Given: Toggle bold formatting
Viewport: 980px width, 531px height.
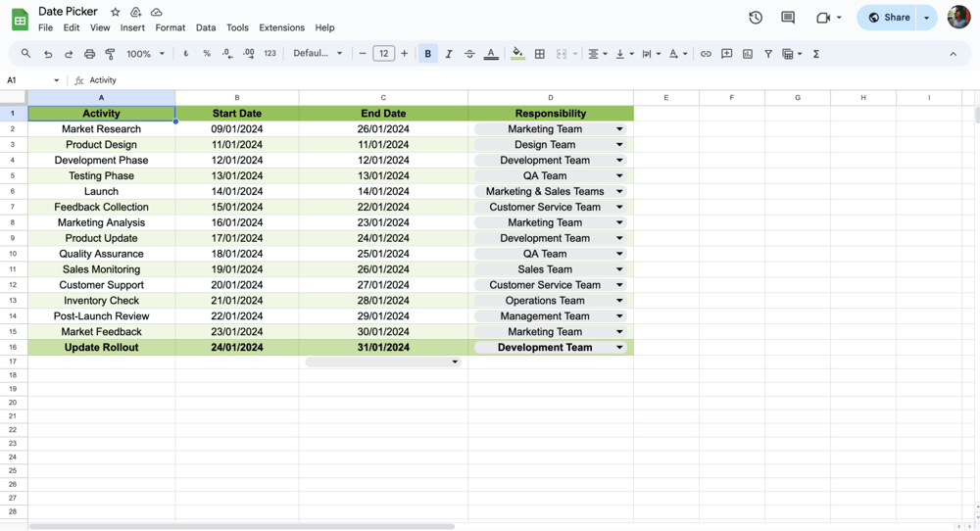Looking at the screenshot, I should pyautogui.click(x=428, y=54).
